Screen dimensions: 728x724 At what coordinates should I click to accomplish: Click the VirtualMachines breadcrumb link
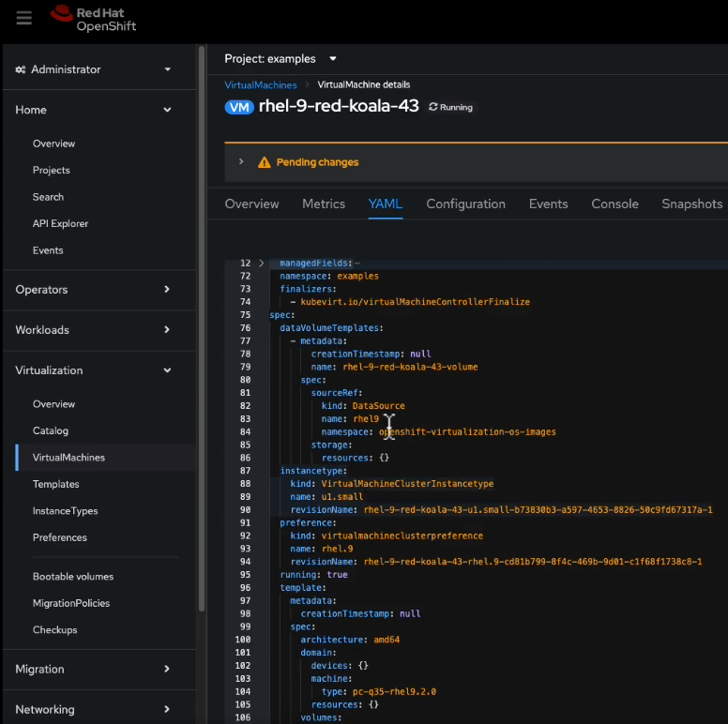tap(261, 85)
